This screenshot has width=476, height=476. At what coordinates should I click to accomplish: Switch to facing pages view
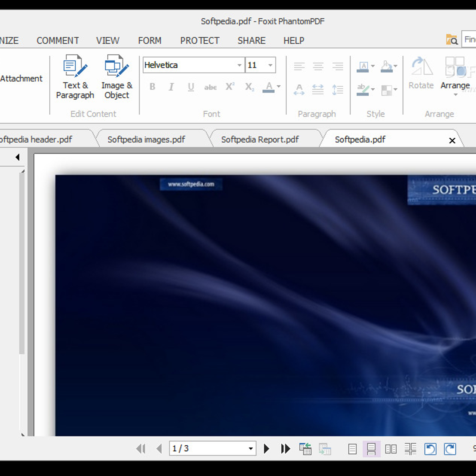pos(391,449)
